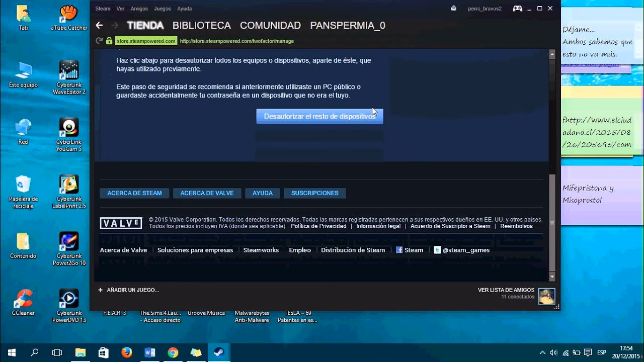Click the scroll down arrow in Steam page
This screenshot has width=644, height=362.
coord(552,277)
